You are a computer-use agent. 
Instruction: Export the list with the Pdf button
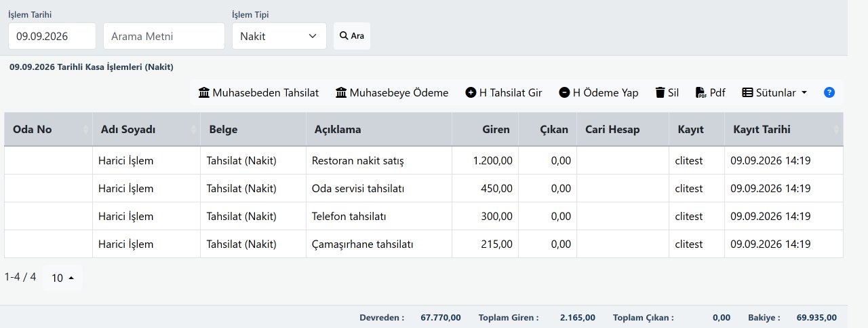711,92
